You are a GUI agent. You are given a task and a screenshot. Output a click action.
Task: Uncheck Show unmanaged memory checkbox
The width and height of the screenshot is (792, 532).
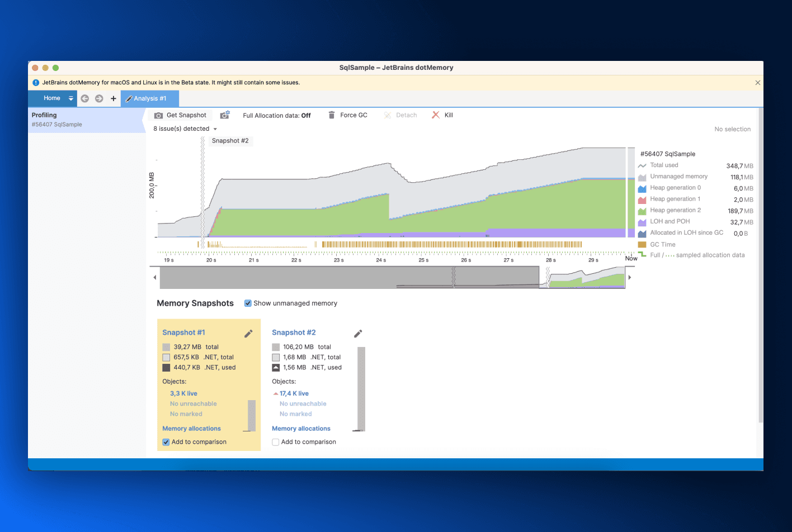[x=248, y=303]
